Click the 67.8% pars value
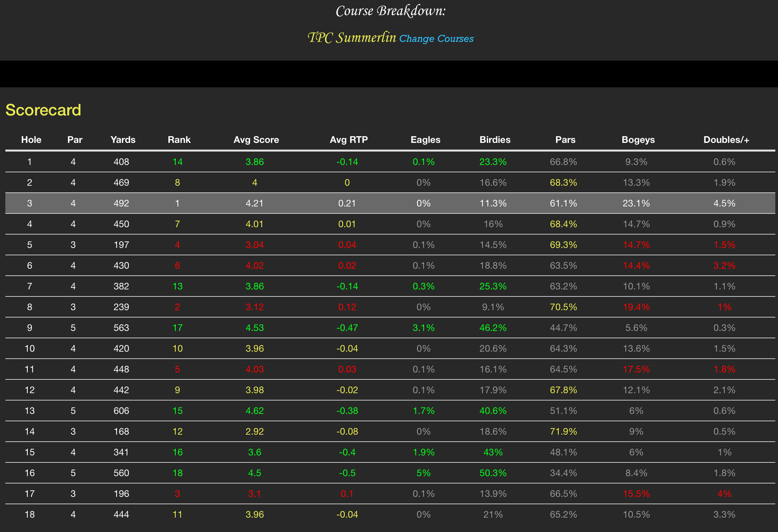 pyautogui.click(x=563, y=390)
